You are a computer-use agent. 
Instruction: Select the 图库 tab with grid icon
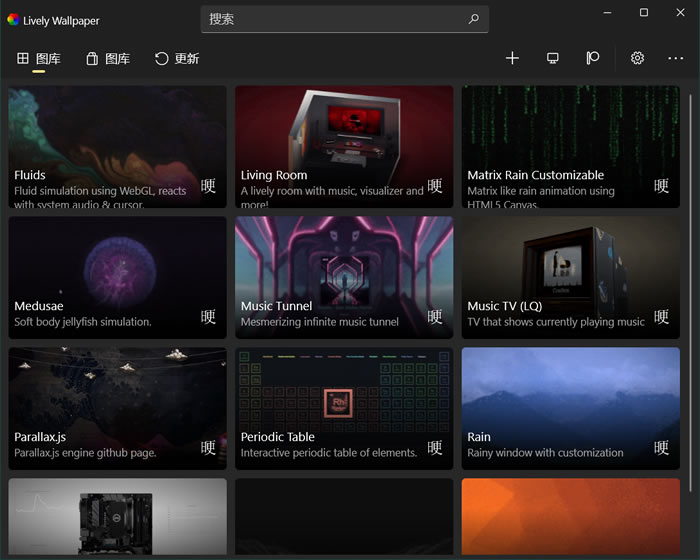[x=39, y=59]
